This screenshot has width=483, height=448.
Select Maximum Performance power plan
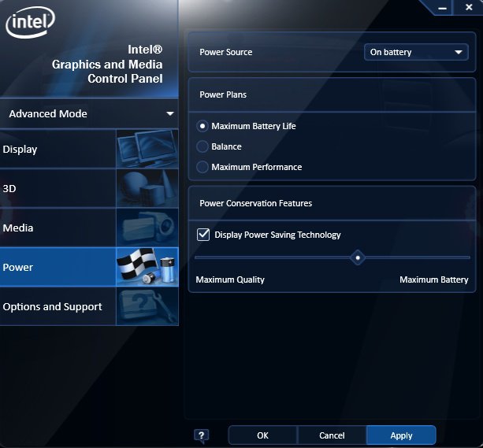pyautogui.click(x=203, y=167)
